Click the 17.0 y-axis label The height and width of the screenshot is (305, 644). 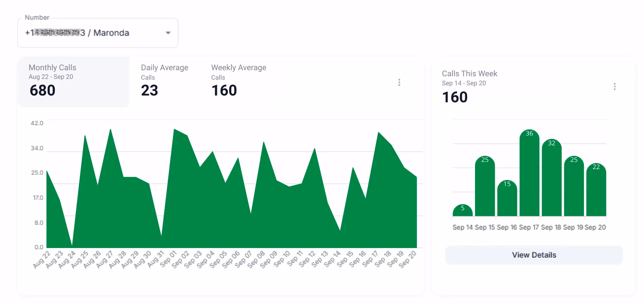38,197
